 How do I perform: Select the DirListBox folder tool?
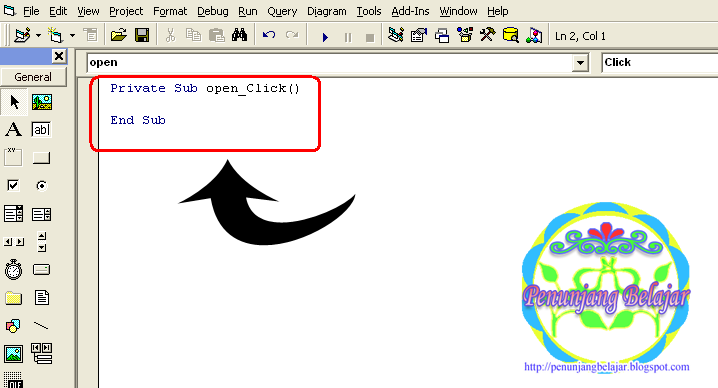coord(13,298)
